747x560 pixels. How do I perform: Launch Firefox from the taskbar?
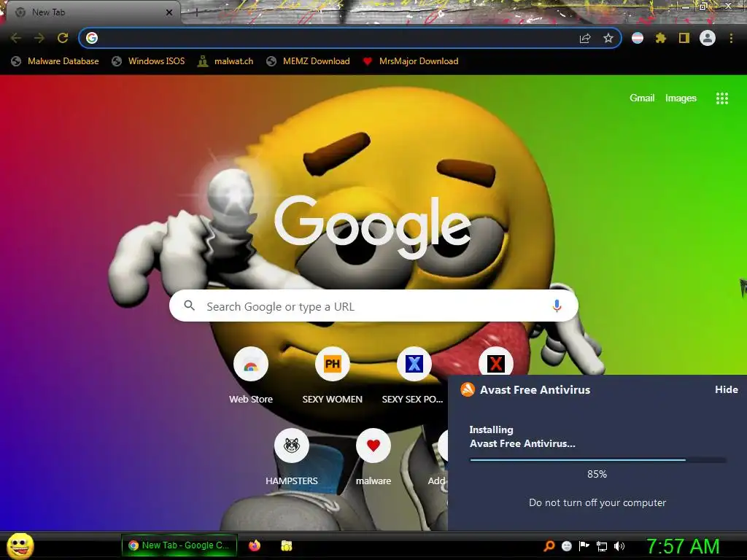(x=255, y=545)
